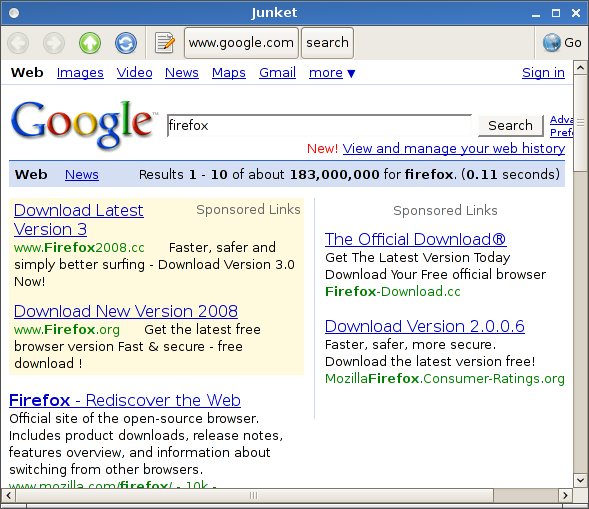
Task: Click the back navigation arrow icon
Action: [18, 43]
